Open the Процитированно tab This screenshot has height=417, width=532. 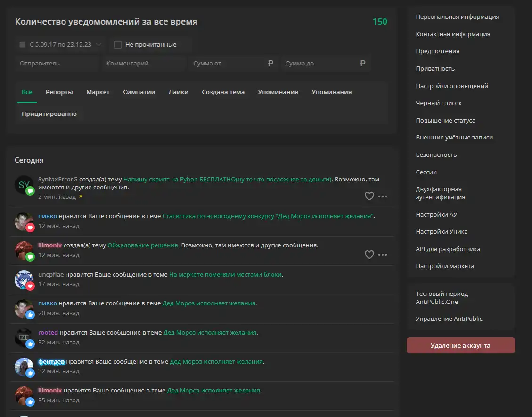pyautogui.click(x=49, y=114)
